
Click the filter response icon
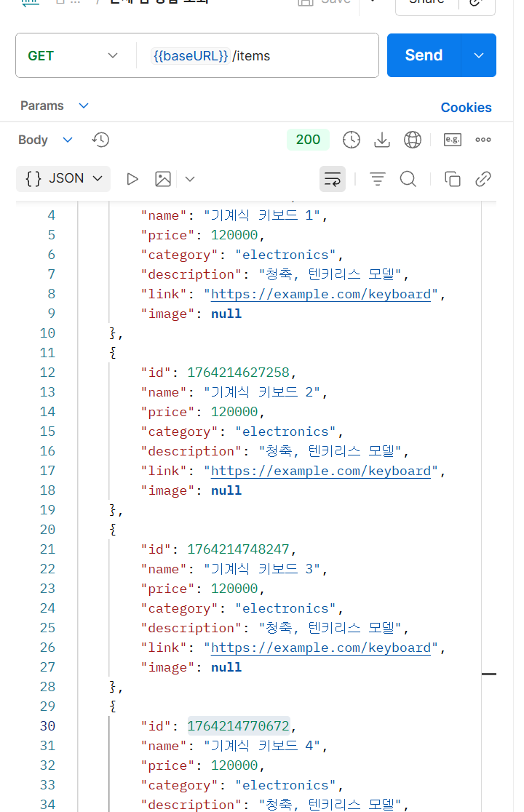point(378,179)
